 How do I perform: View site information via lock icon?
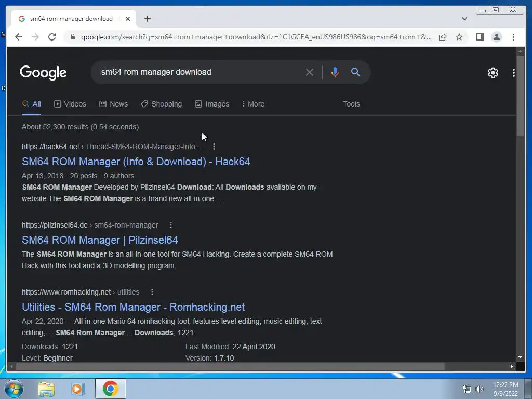tap(72, 37)
